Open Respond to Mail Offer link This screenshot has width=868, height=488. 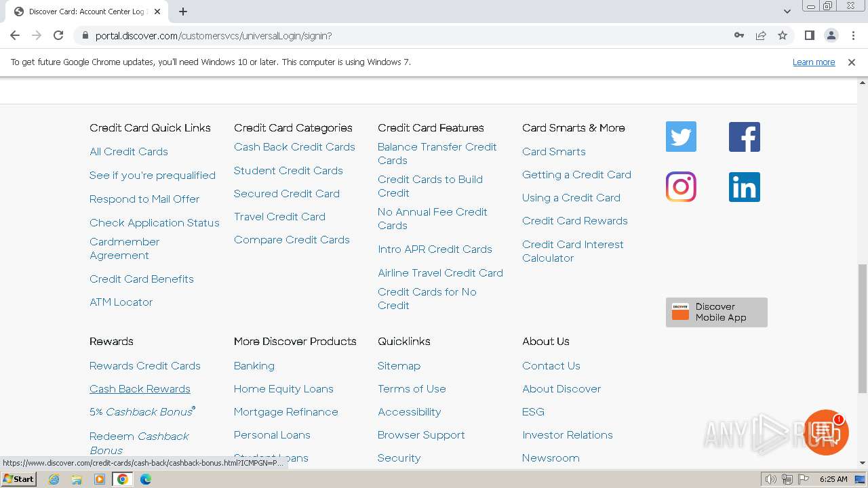(x=144, y=199)
